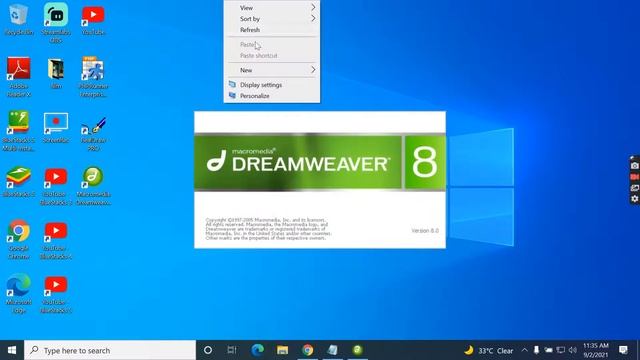
Task: Take a screenshot with the camera icon
Action: click(x=634, y=166)
